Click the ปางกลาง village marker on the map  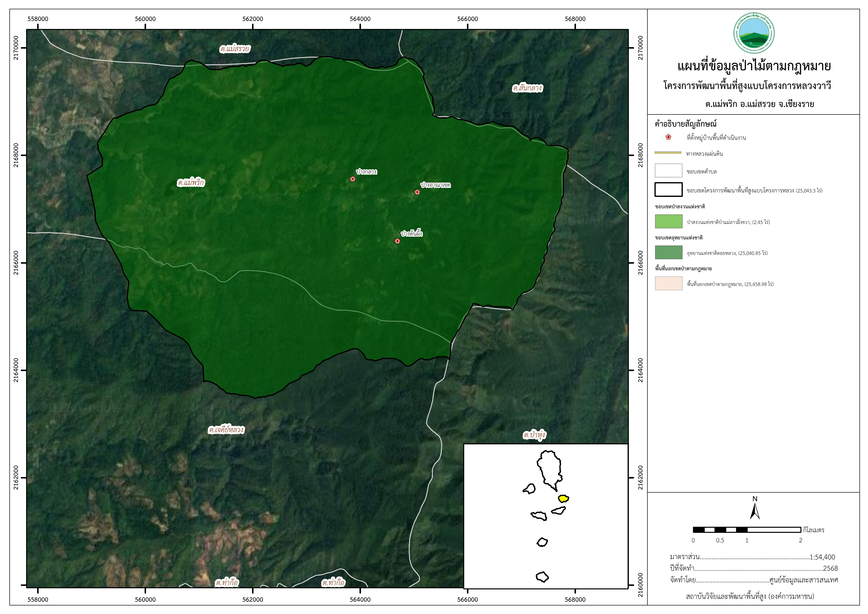pyautogui.click(x=353, y=179)
